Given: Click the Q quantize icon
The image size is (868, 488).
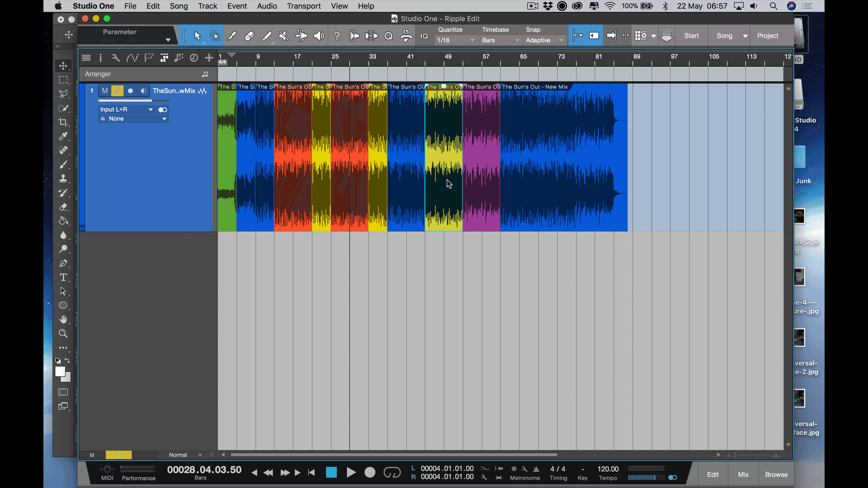Looking at the screenshot, I should point(388,36).
